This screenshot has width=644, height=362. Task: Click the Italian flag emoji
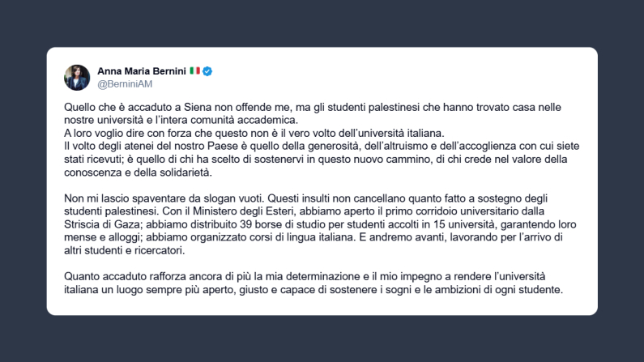pos(194,71)
